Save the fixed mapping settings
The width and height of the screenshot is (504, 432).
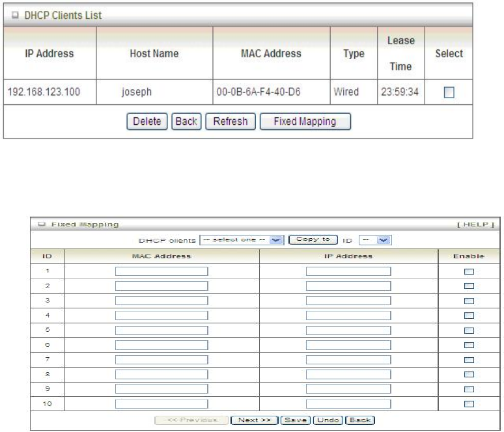tap(296, 420)
